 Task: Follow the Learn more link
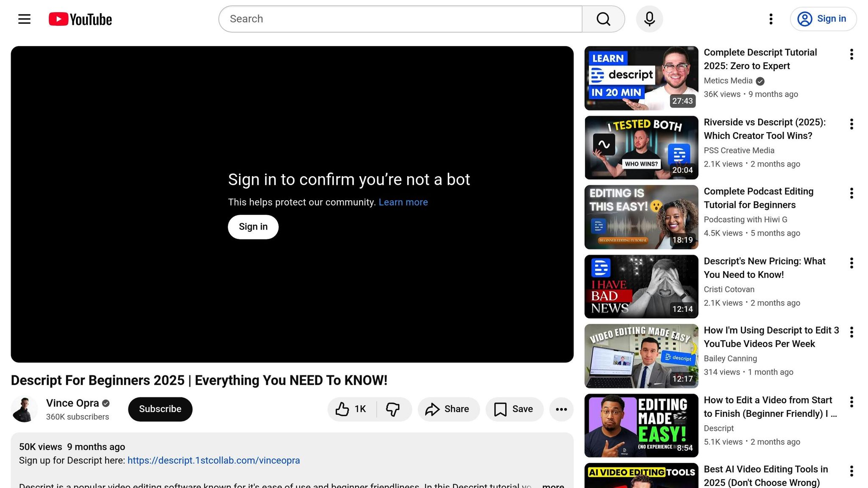[x=403, y=202]
